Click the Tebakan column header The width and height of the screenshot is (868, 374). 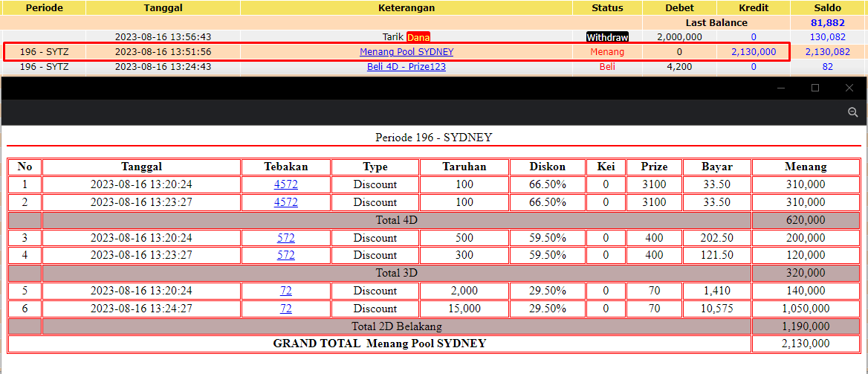285,167
